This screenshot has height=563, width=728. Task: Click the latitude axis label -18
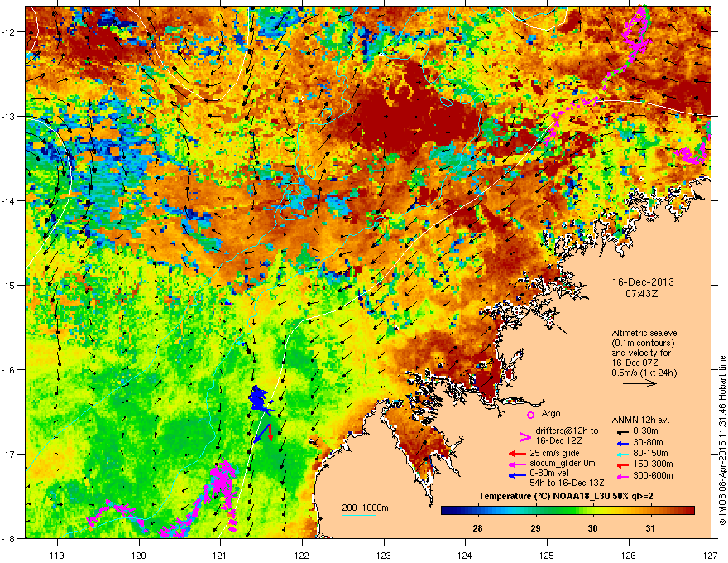pos(8,538)
